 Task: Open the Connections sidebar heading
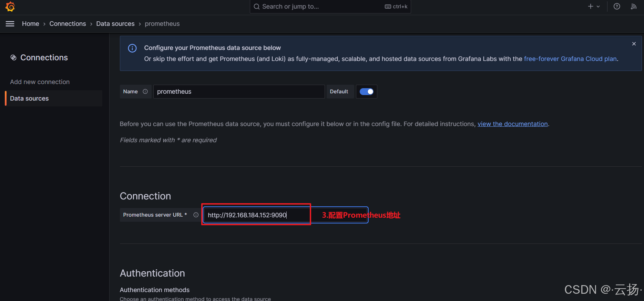(44, 58)
